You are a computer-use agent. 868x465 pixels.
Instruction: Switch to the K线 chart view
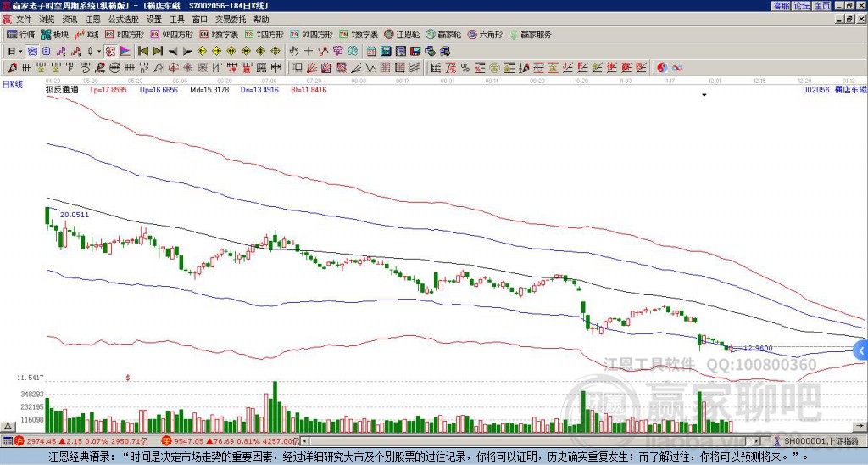pyautogui.click(x=86, y=34)
